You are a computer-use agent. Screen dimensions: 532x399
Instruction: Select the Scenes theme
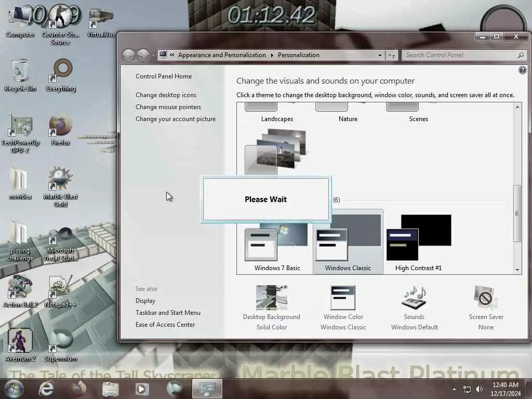[x=418, y=114]
